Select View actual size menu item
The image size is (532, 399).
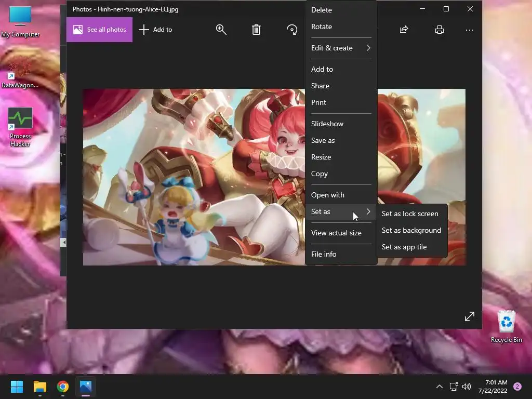click(341, 233)
